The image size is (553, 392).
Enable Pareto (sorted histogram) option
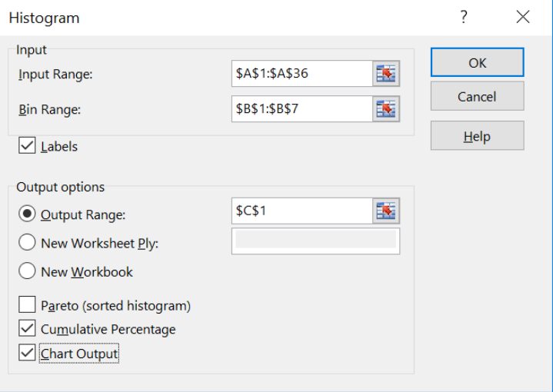(x=27, y=304)
